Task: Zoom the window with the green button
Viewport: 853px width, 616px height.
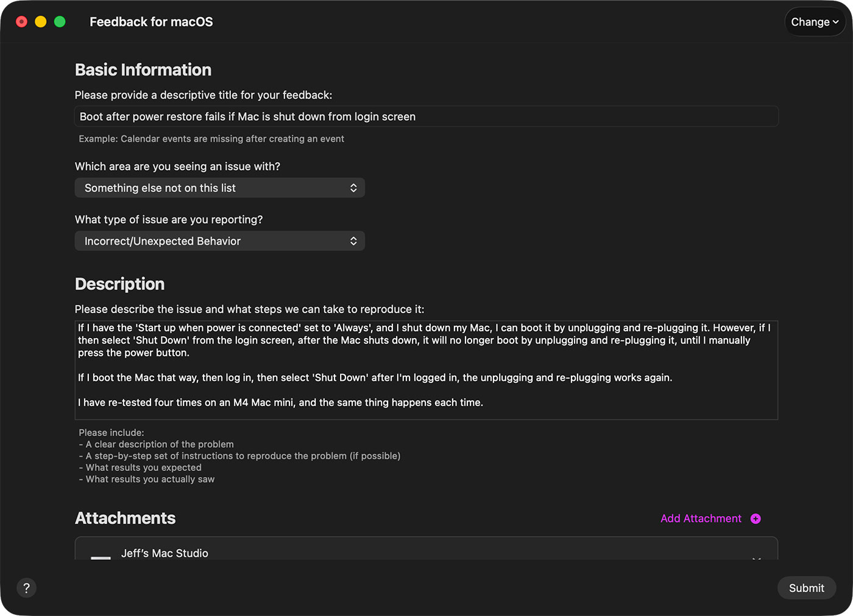Action: [x=60, y=22]
